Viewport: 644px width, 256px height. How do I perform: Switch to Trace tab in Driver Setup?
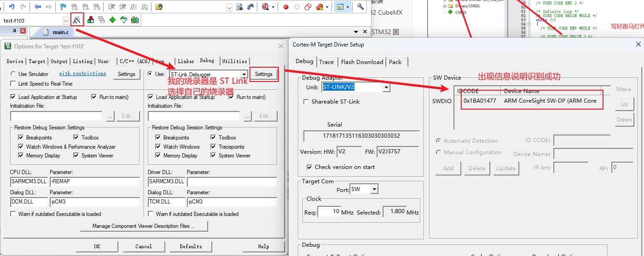326,62
